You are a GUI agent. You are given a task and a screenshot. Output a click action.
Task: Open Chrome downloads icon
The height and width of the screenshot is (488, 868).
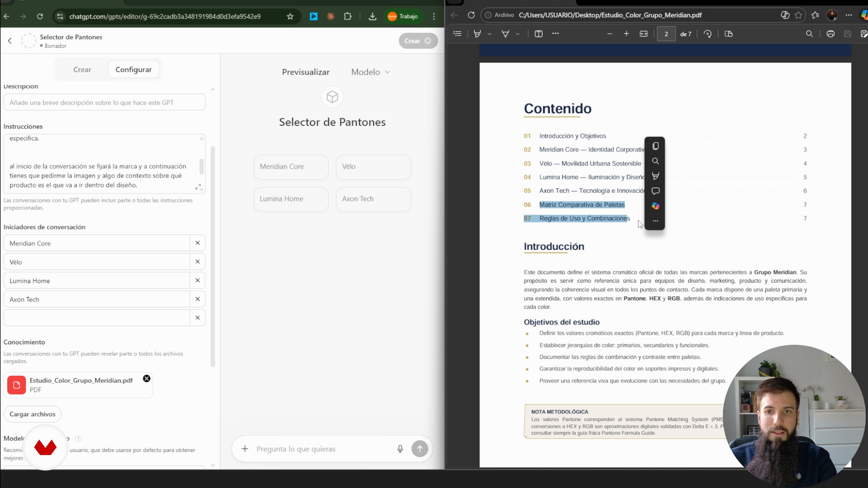click(x=372, y=16)
